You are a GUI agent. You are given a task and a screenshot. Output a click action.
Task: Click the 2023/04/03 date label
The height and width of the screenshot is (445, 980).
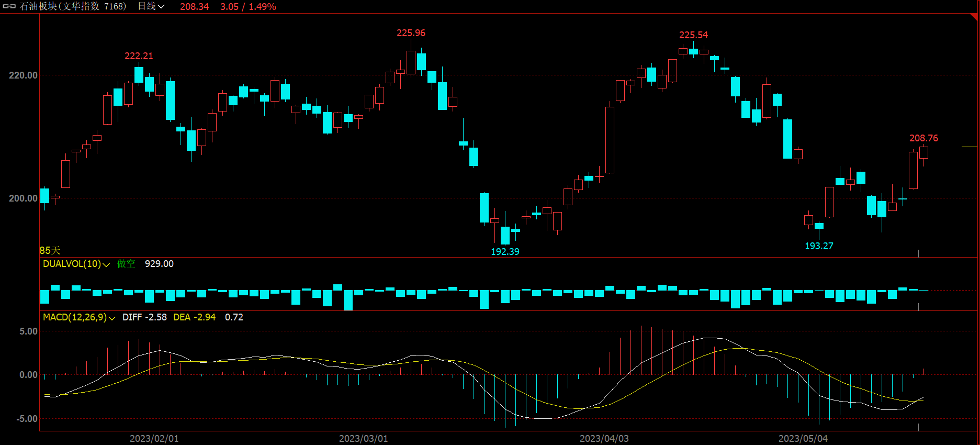click(x=604, y=439)
